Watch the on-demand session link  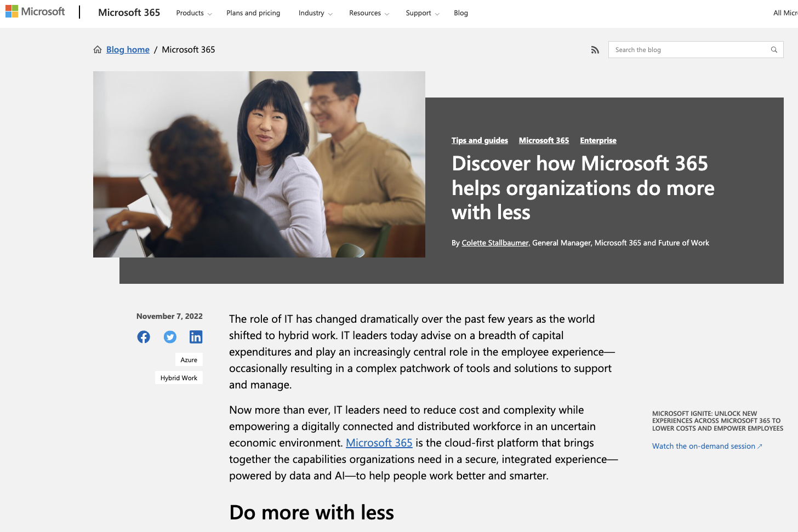click(x=707, y=446)
